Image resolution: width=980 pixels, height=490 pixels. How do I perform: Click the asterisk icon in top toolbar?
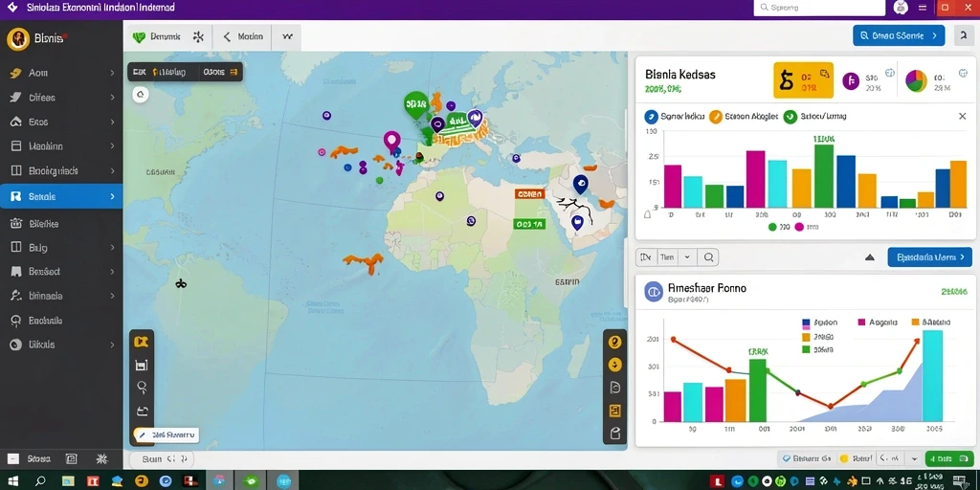198,37
